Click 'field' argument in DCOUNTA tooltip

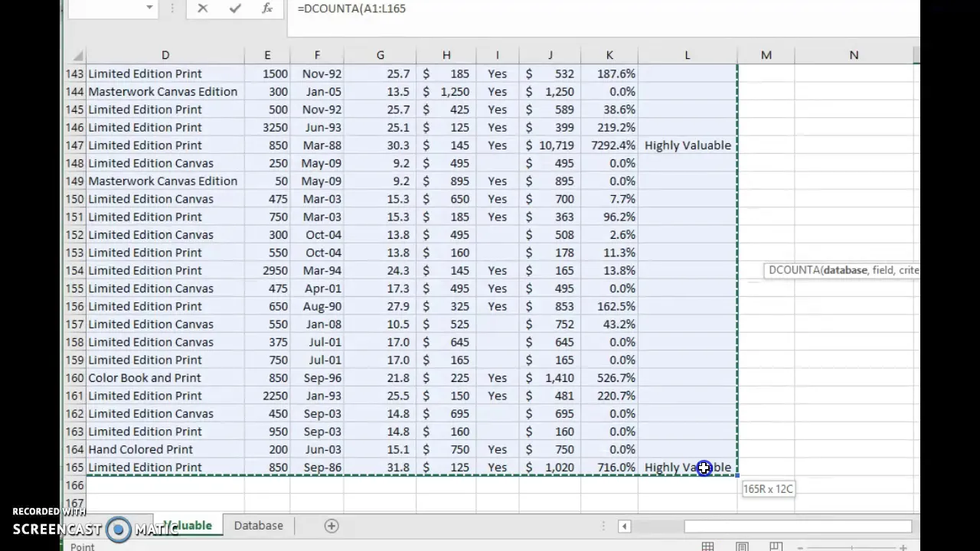point(883,270)
